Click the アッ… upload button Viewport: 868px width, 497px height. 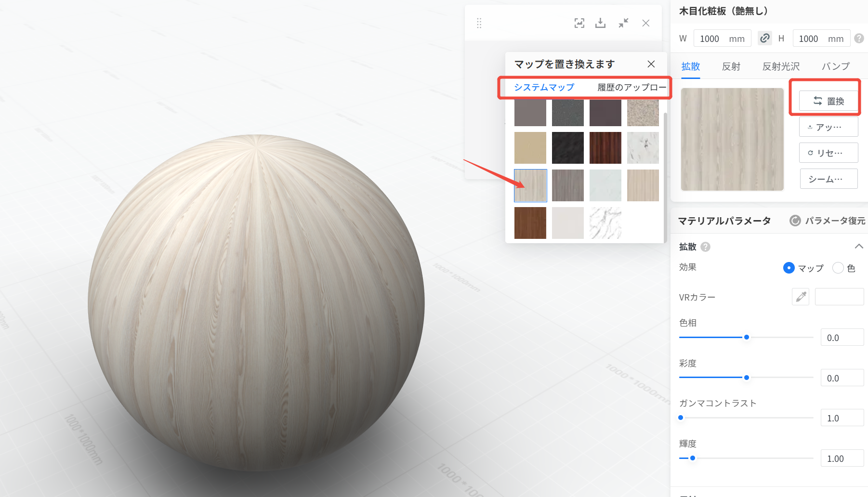[x=829, y=127]
